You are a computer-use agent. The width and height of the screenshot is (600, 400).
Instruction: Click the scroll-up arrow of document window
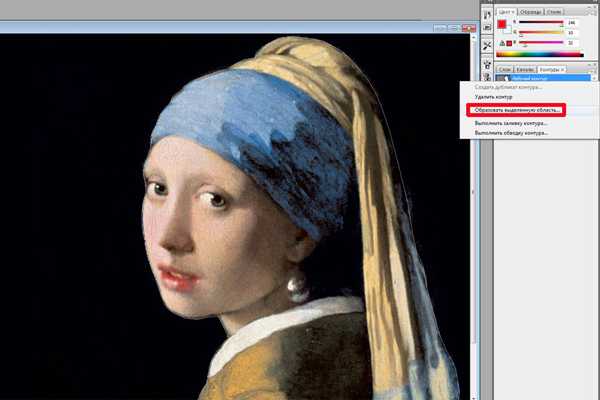click(474, 37)
